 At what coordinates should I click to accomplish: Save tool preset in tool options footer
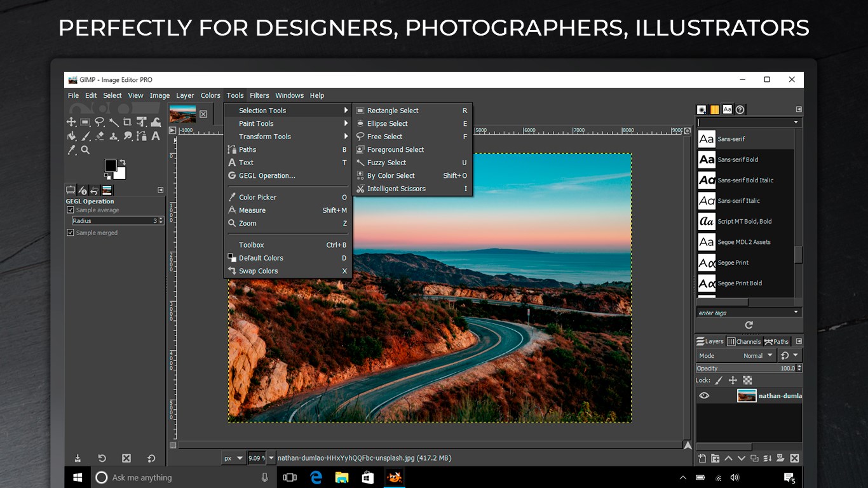point(78,458)
